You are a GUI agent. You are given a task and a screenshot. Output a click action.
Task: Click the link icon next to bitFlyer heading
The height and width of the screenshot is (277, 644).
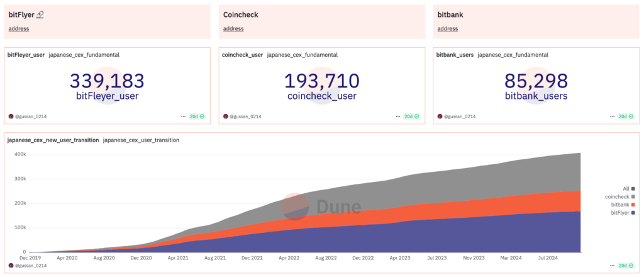tap(40, 14)
